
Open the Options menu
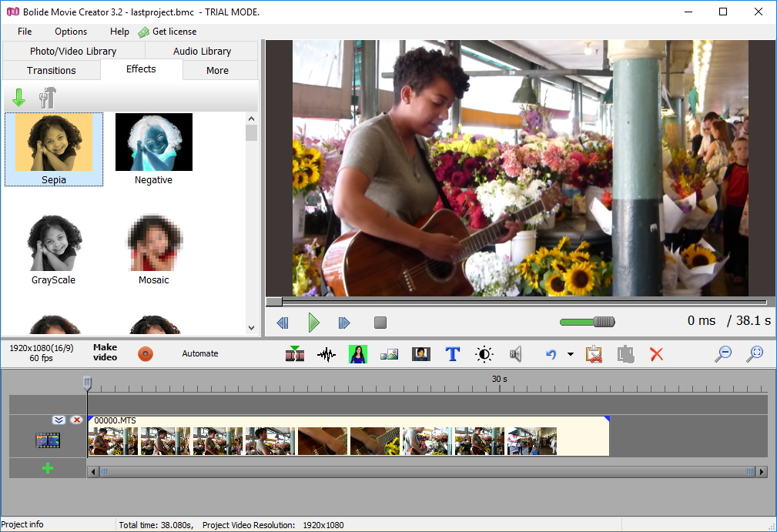pos(71,32)
